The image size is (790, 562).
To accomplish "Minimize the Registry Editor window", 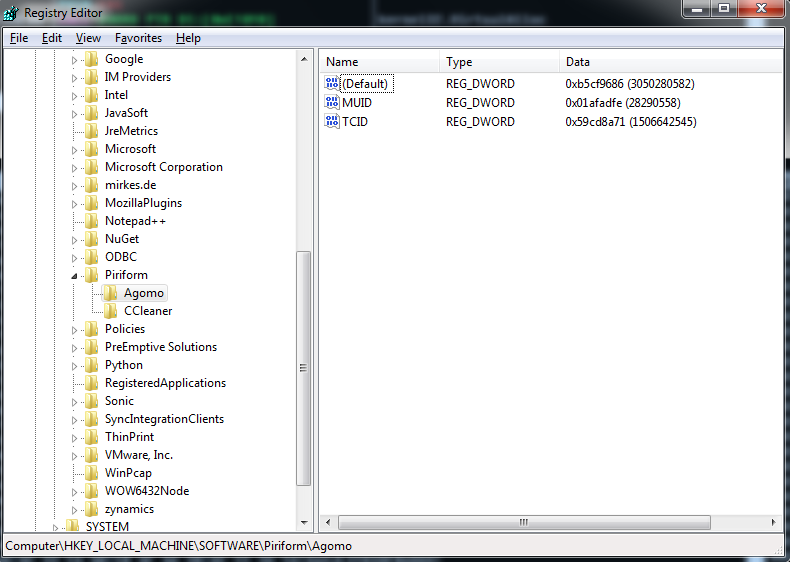I will point(697,8).
